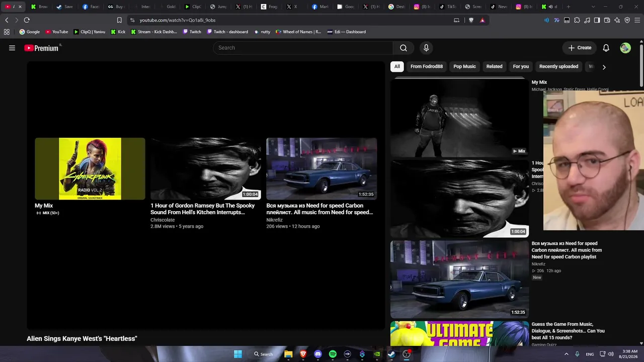Open the Brave main menu
644x362 pixels.
click(x=637, y=20)
